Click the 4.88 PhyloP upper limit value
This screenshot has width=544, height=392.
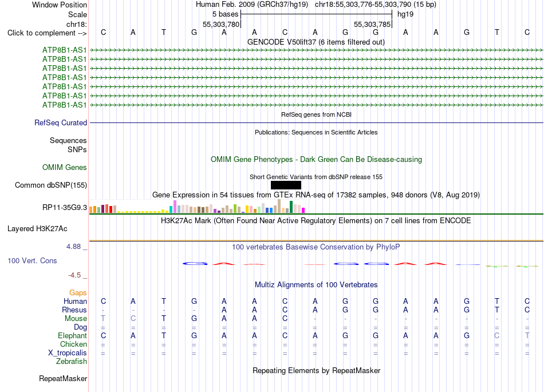tap(73, 247)
